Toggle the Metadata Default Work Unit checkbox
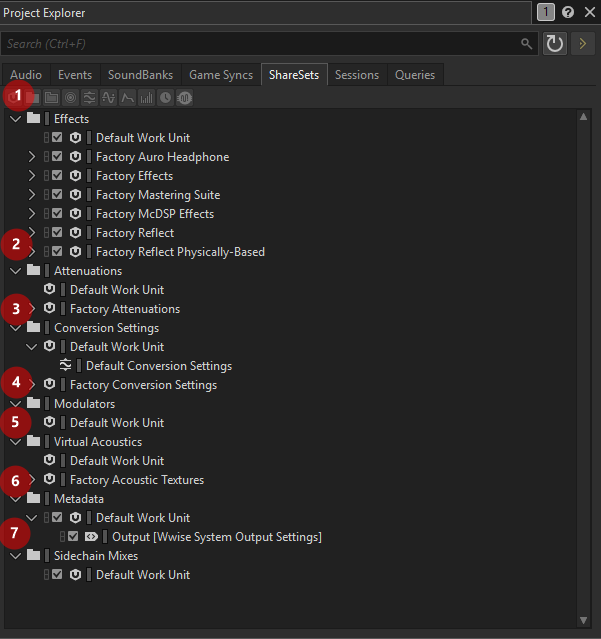Viewport: 601px width, 639px height. coord(57,517)
